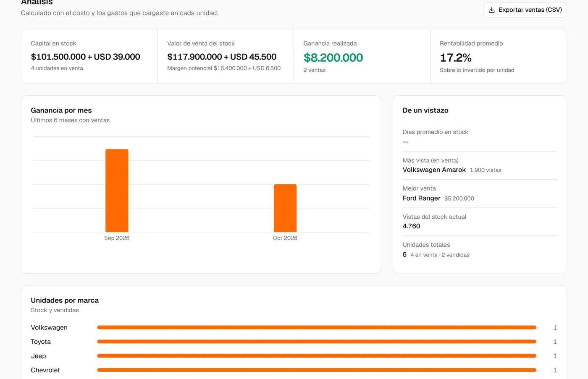Export sales with Exportar ventas (CSV) button
Image resolution: width=588 pixels, height=379 pixels.
(x=525, y=10)
